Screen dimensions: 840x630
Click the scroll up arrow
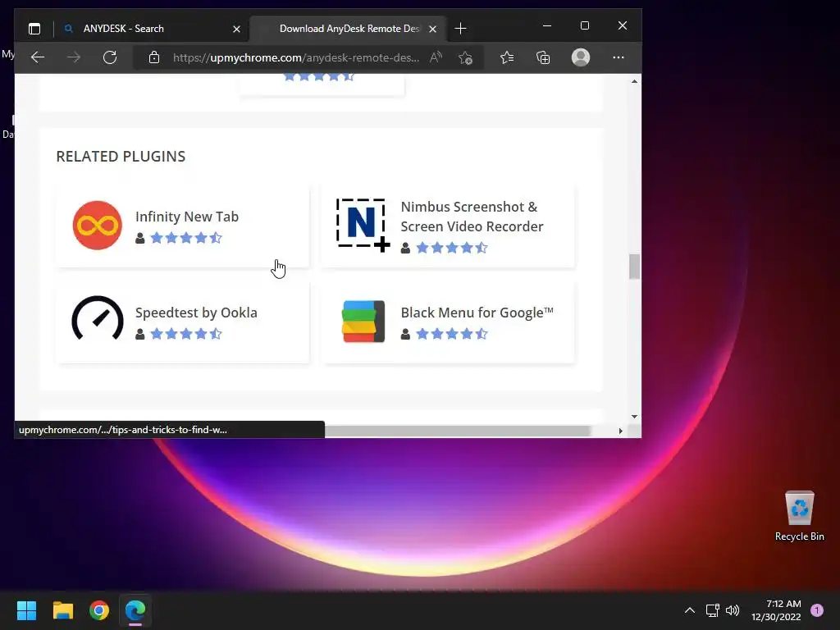point(634,81)
